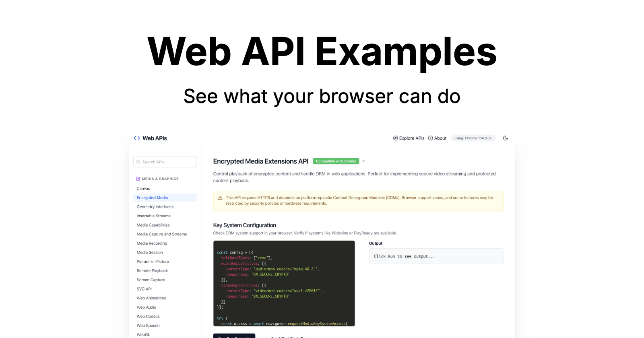Click the Web APIs code-brackets logo icon
This screenshot has height=338, width=644.
point(137,138)
